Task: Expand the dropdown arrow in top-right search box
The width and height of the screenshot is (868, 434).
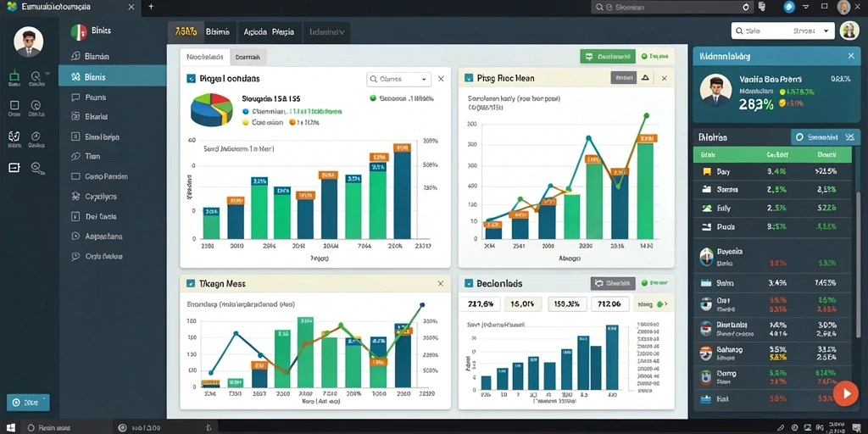Action: click(x=826, y=31)
